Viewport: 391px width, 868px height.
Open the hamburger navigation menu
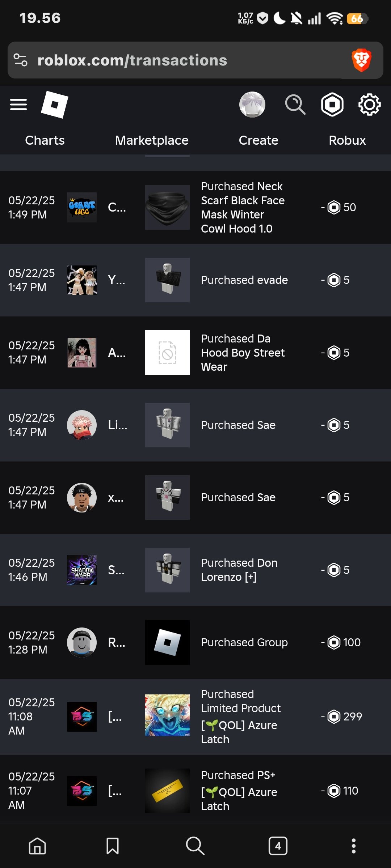pos(18,105)
